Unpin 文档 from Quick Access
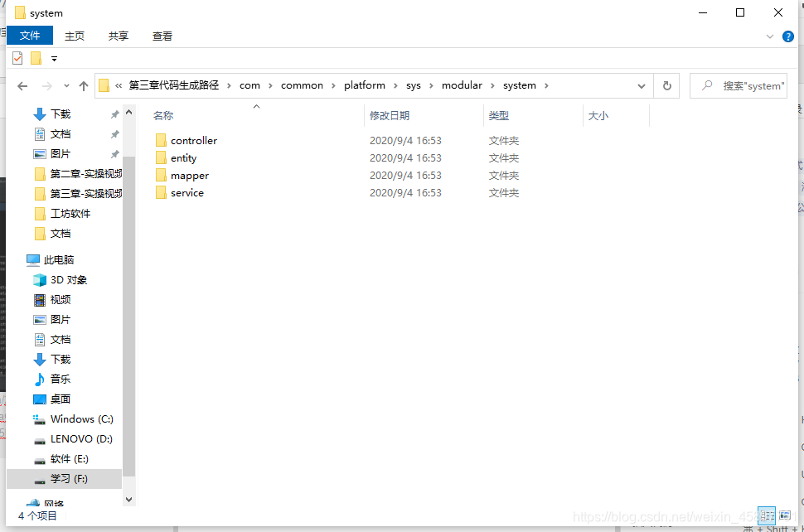The image size is (804, 532). click(114, 133)
